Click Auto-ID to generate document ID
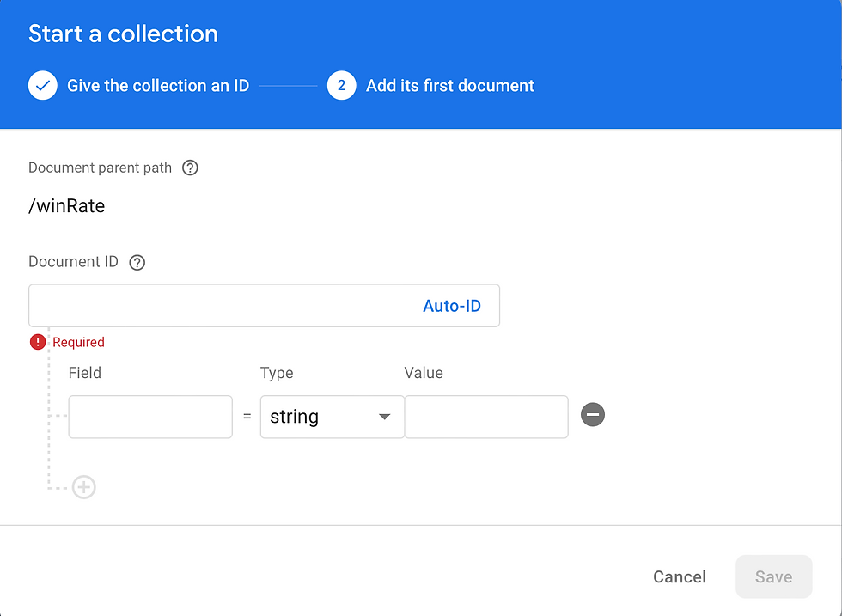The image size is (842, 616). point(452,306)
